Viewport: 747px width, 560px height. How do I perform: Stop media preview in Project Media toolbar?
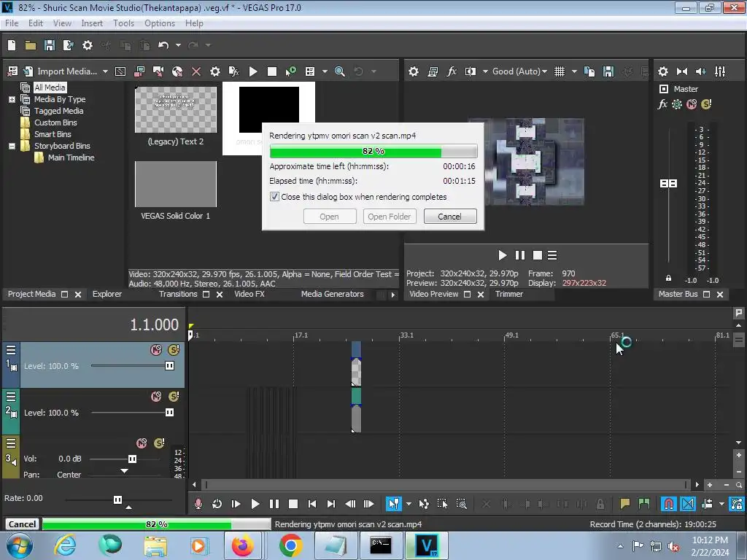tap(272, 71)
